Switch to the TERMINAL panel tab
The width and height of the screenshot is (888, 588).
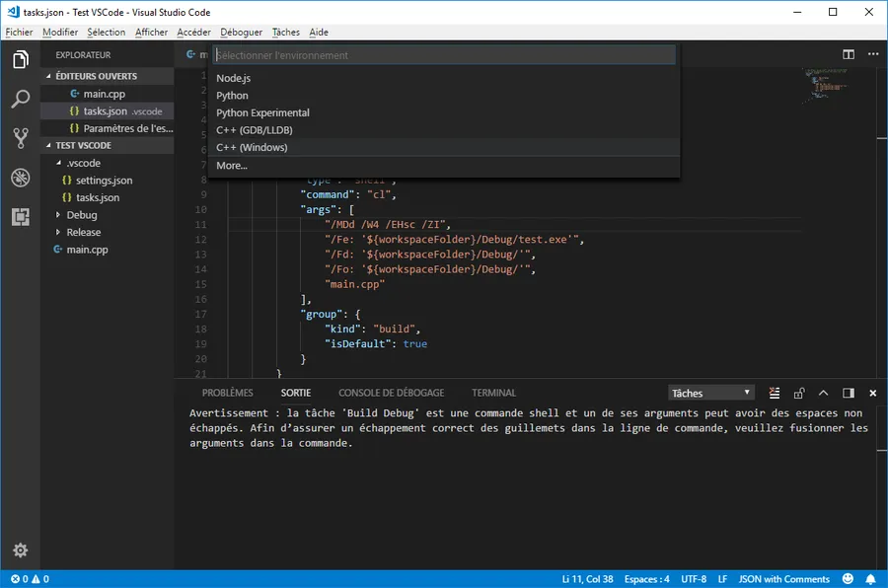tap(494, 393)
